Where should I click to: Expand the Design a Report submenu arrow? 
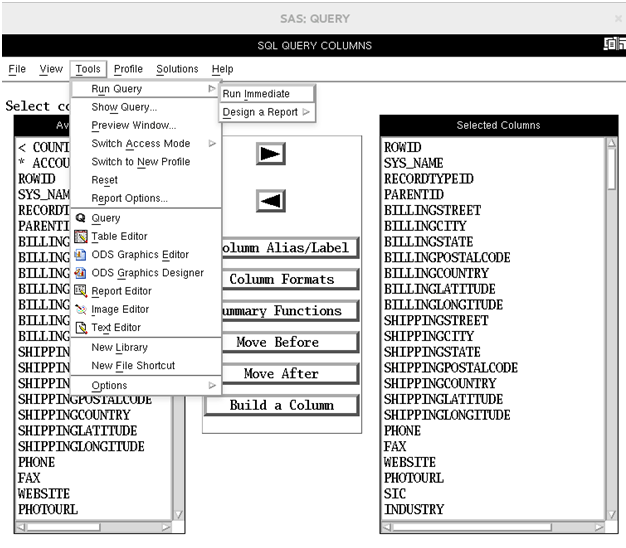point(306,112)
